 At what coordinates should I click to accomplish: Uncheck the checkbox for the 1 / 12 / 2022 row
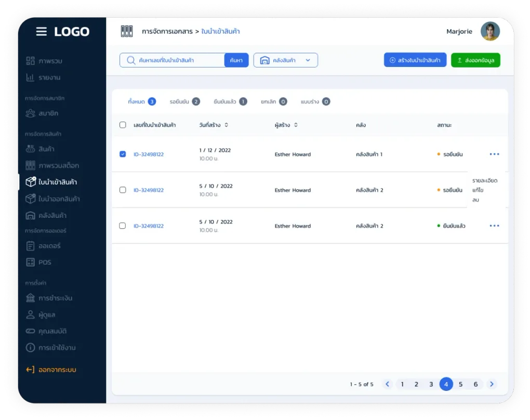tap(123, 154)
